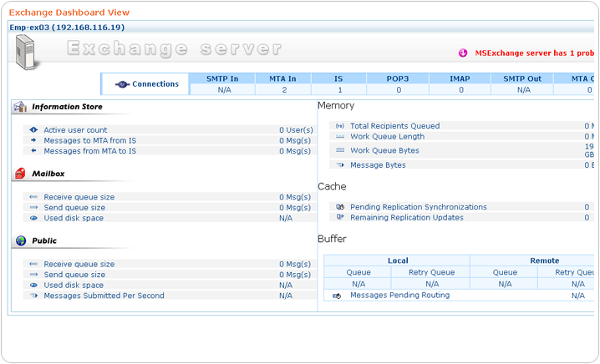Click the Work Queue Length label
The image size is (600, 364).
pyautogui.click(x=387, y=137)
